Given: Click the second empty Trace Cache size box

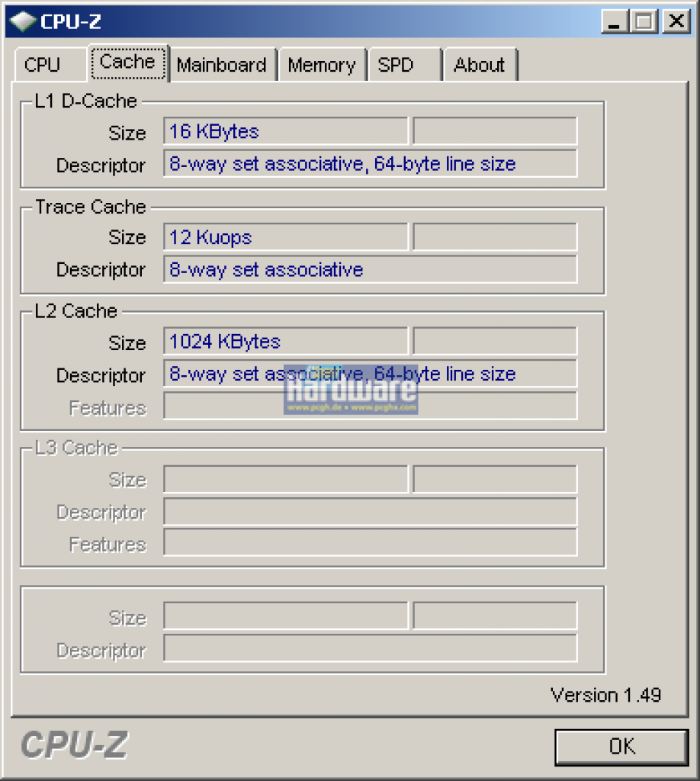Looking at the screenshot, I should click(x=495, y=237).
